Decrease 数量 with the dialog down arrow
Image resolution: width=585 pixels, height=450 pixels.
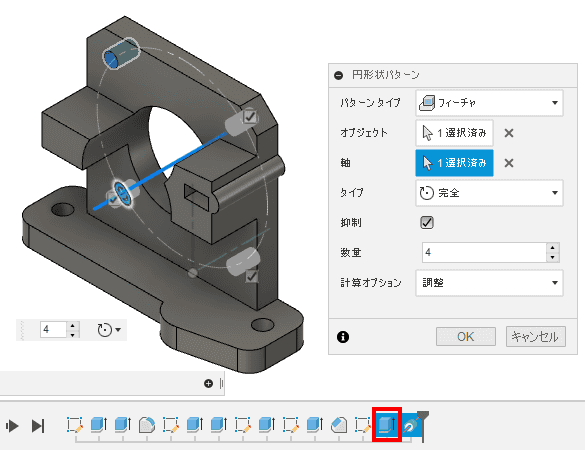(553, 257)
